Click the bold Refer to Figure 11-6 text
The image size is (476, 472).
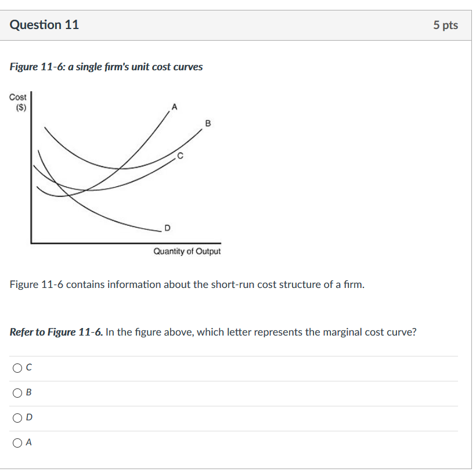point(56,332)
